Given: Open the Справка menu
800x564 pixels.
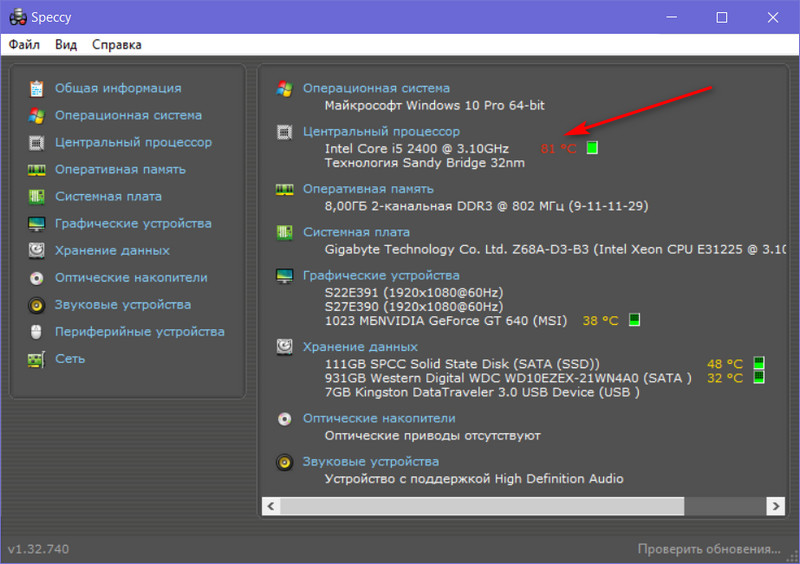Looking at the screenshot, I should tap(116, 45).
